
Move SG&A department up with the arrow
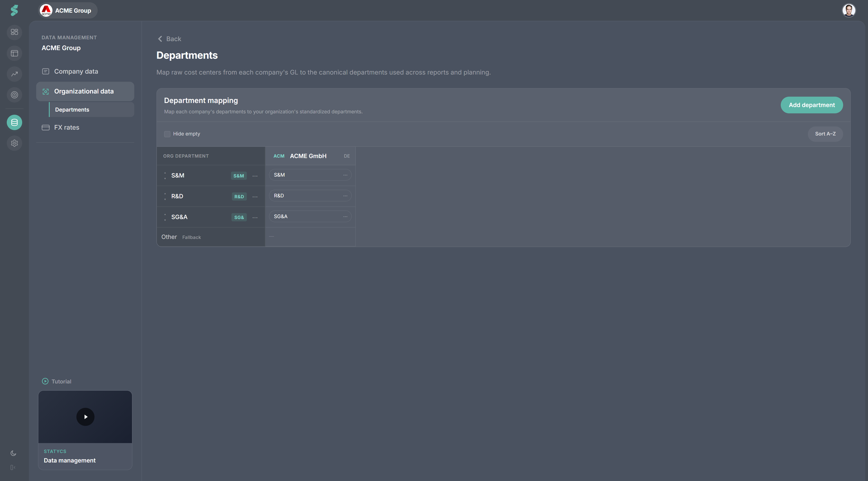point(165,215)
